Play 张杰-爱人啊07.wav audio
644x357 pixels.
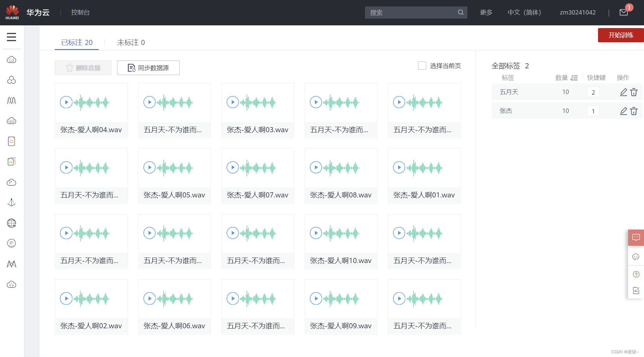click(x=233, y=167)
